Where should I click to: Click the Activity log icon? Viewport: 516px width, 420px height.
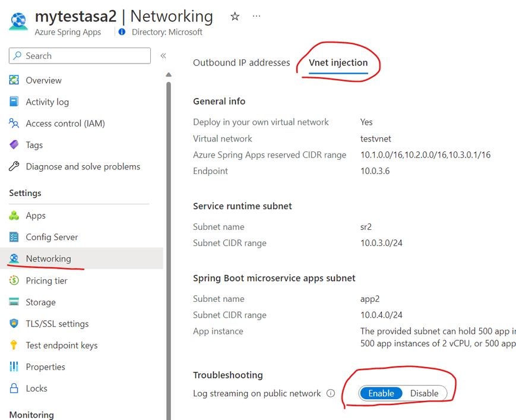(x=14, y=102)
